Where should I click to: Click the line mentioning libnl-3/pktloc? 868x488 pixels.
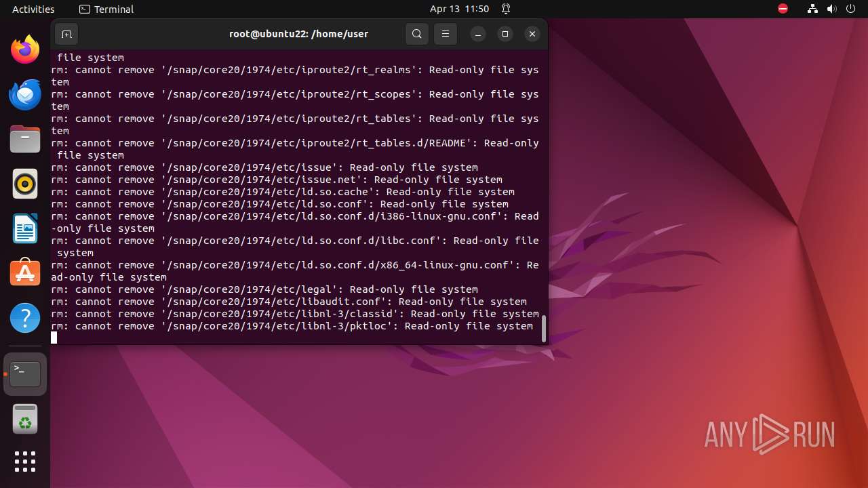[x=292, y=326]
